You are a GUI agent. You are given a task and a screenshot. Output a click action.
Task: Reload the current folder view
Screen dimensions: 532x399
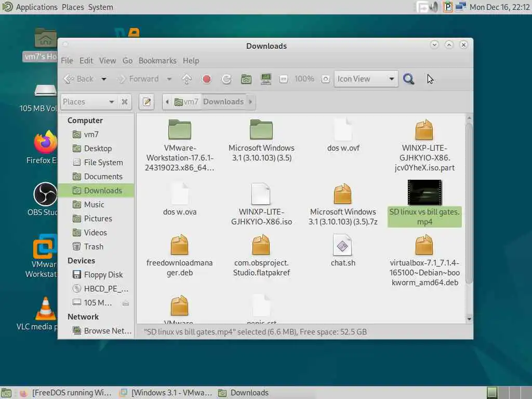point(227,79)
